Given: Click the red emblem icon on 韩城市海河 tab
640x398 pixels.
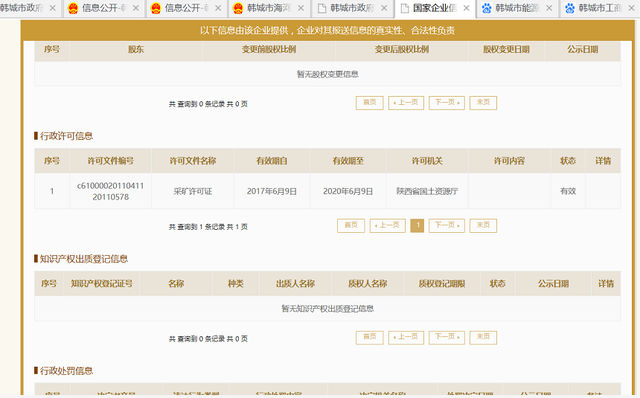Looking at the screenshot, I should (x=238, y=8).
